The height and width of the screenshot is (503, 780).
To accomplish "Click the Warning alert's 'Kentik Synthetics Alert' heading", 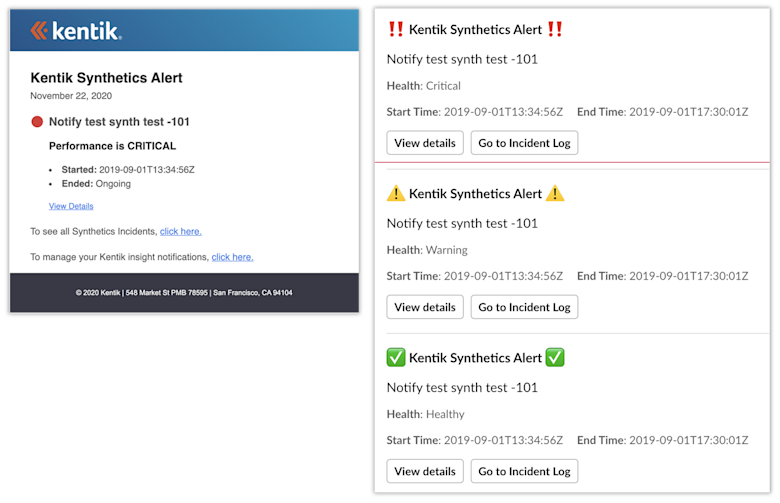I will tap(475, 194).
